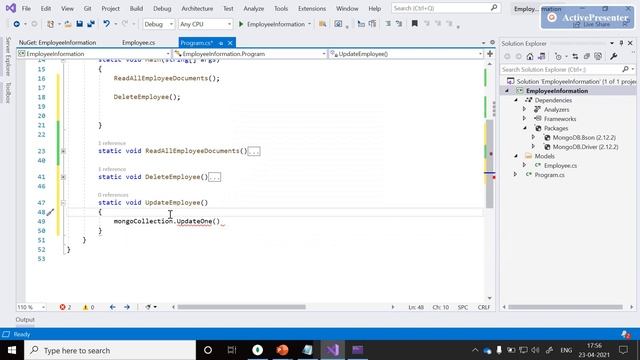Click the Undo arrow icon
Image resolution: width=640 pixels, height=360 pixels.
106,24
